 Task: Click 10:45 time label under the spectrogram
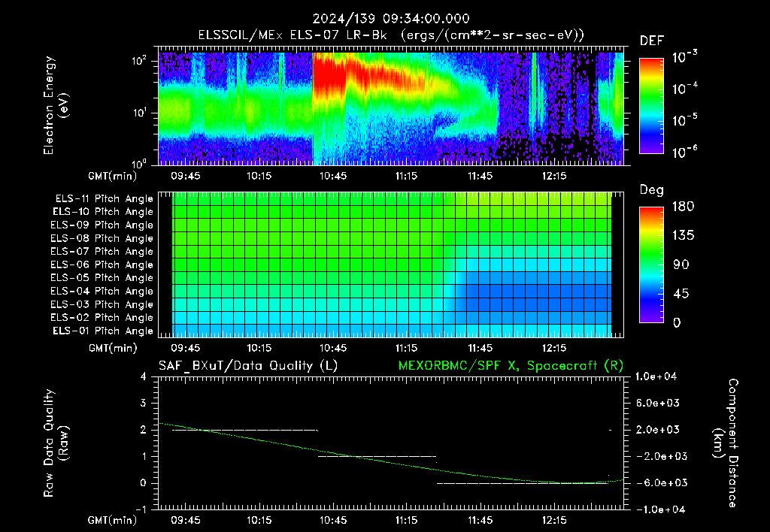[x=333, y=176]
